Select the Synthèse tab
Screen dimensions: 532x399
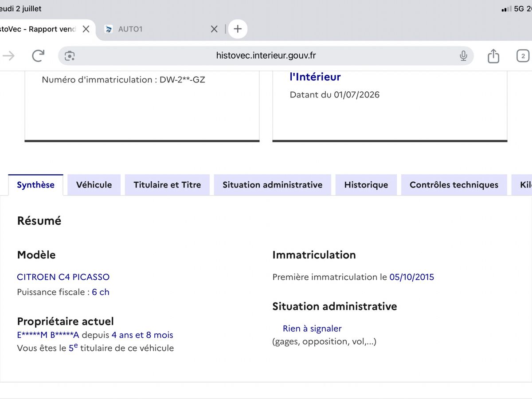pos(36,185)
